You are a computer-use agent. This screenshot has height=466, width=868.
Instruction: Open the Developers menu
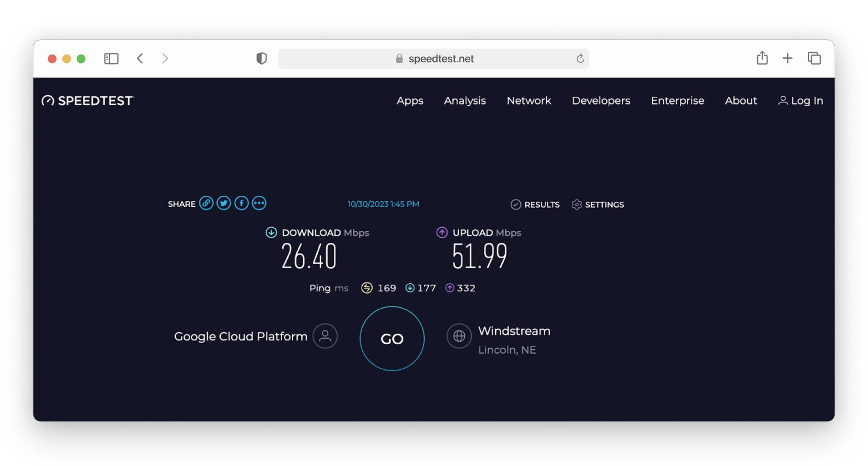[x=601, y=101]
